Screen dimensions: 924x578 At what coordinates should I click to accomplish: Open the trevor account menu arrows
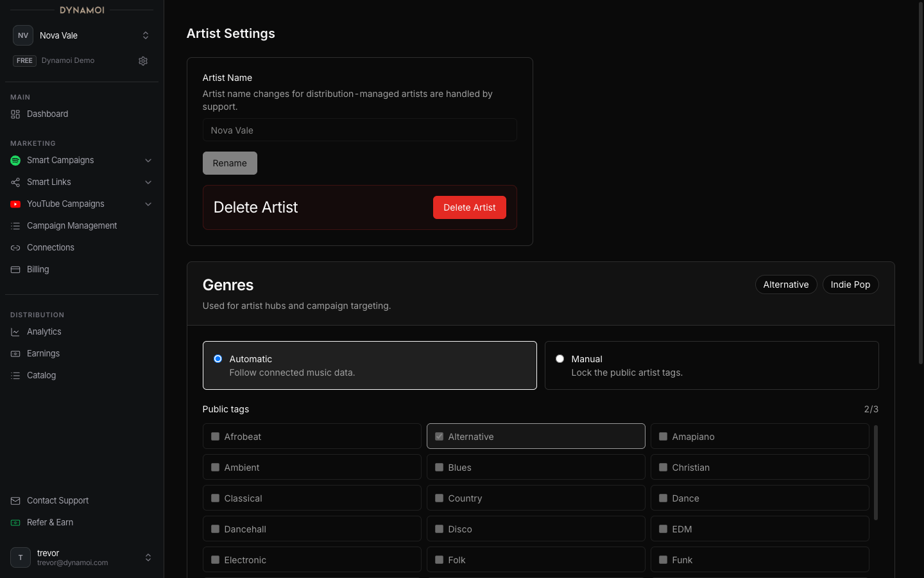(x=148, y=557)
